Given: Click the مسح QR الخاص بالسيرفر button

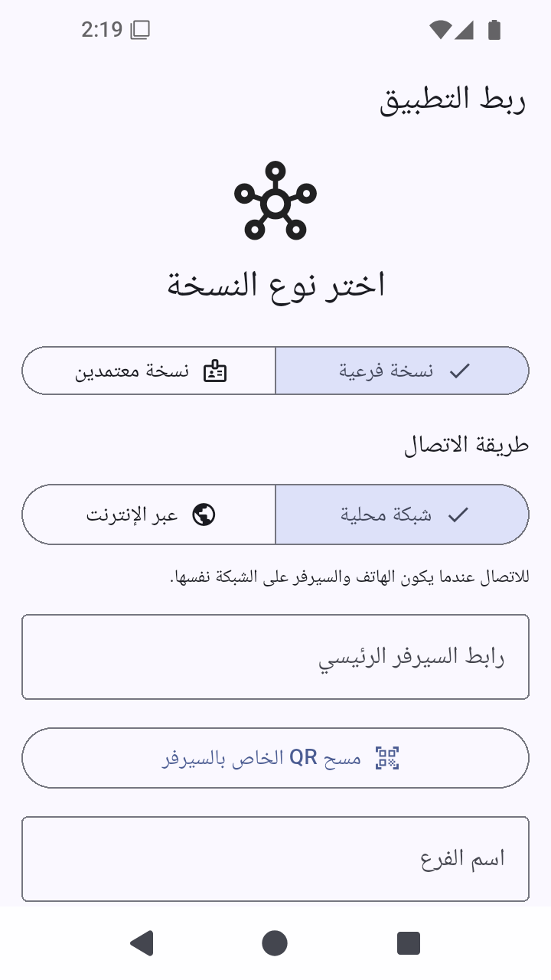Looking at the screenshot, I should tap(275, 758).
